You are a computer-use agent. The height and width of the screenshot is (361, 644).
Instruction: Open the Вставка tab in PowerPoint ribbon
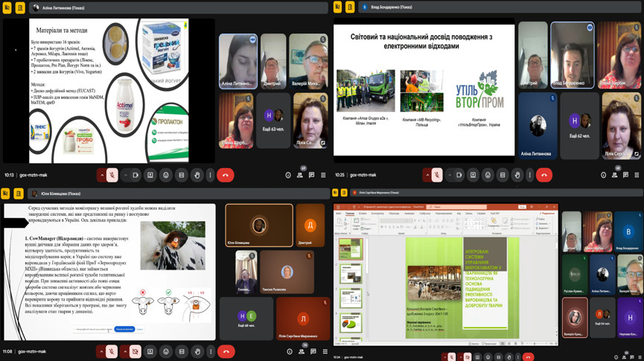[x=361, y=213]
